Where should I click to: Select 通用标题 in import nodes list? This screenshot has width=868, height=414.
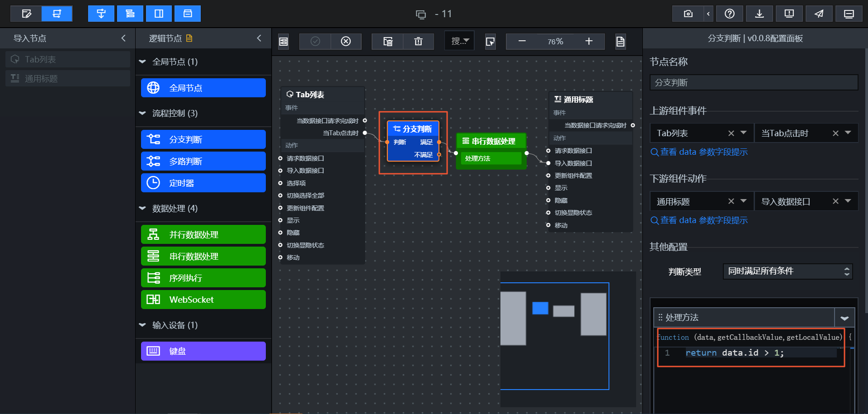(x=68, y=79)
